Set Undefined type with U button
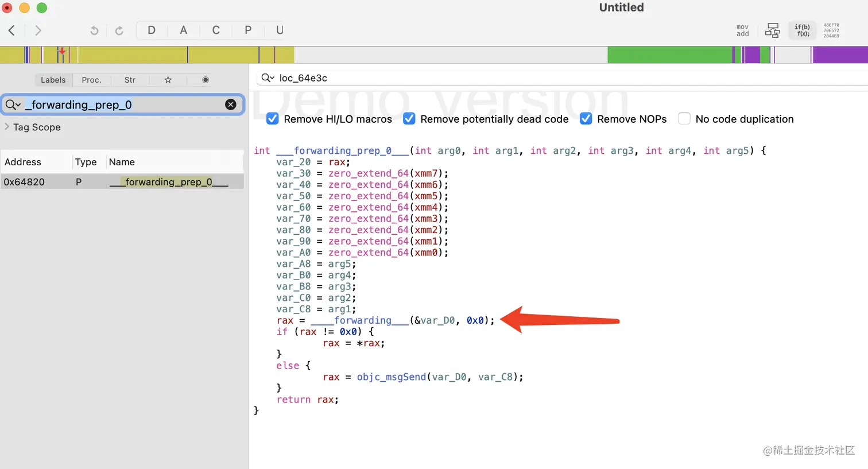This screenshot has height=469, width=868. (x=280, y=30)
